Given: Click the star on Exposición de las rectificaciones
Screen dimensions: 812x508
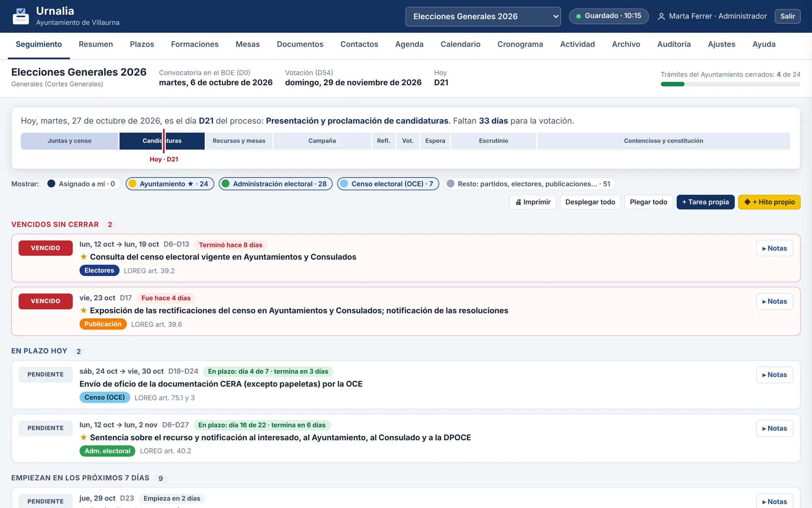Looking at the screenshot, I should coord(84,310).
